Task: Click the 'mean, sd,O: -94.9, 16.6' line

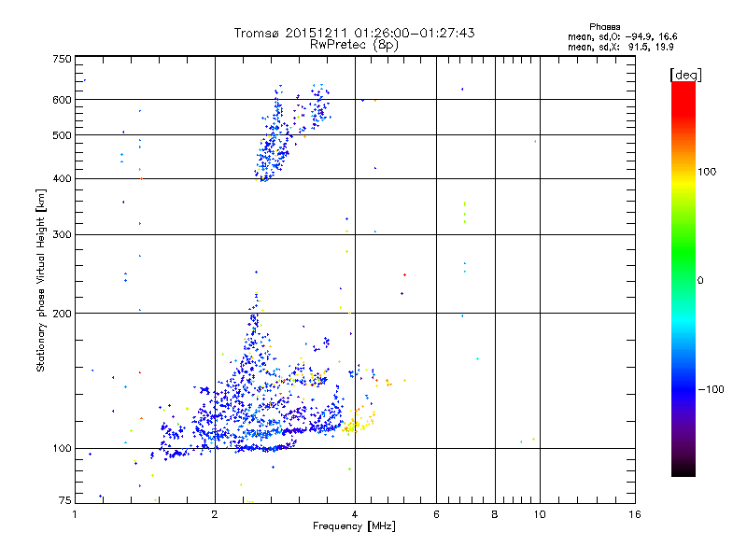Action: (622, 36)
